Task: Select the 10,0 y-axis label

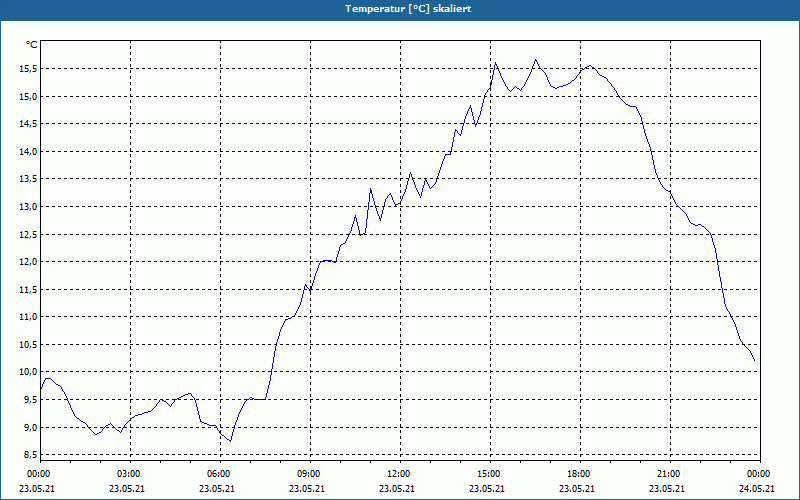Action: [x=28, y=372]
